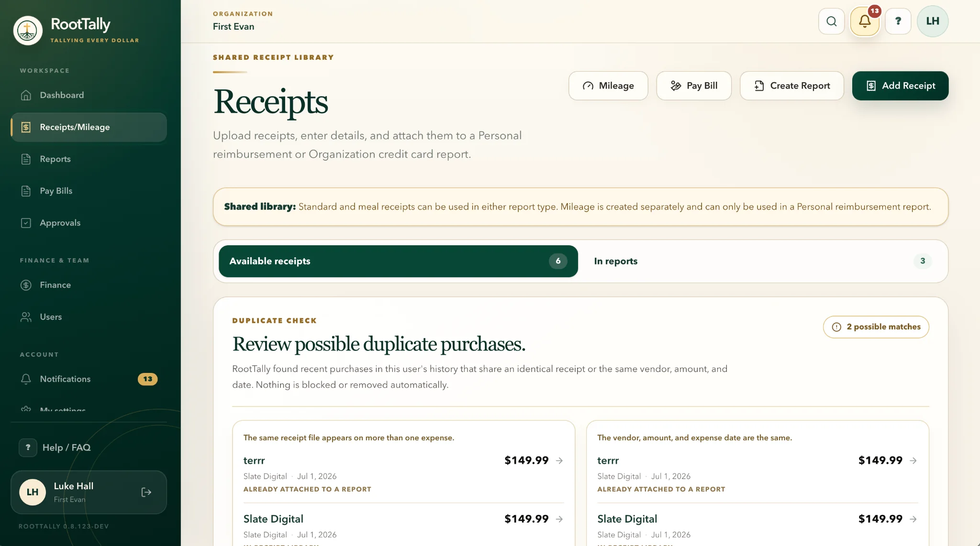Select the Available receipts tab
This screenshot has width=980, height=546.
point(398,262)
